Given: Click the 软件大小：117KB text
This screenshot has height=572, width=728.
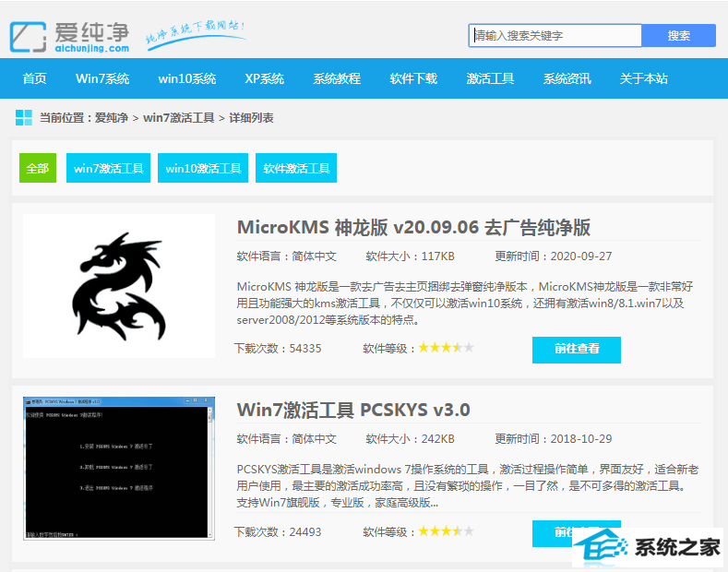Looking at the screenshot, I should pos(410,256).
